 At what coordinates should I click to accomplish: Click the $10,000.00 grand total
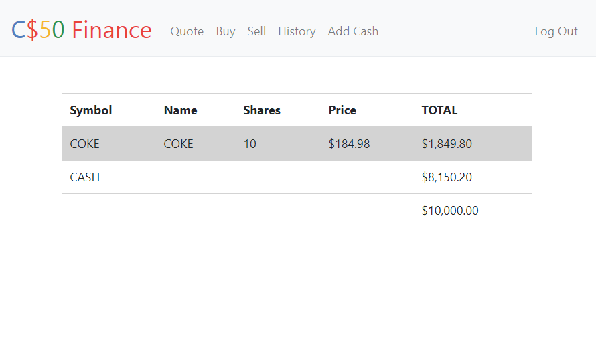450,211
